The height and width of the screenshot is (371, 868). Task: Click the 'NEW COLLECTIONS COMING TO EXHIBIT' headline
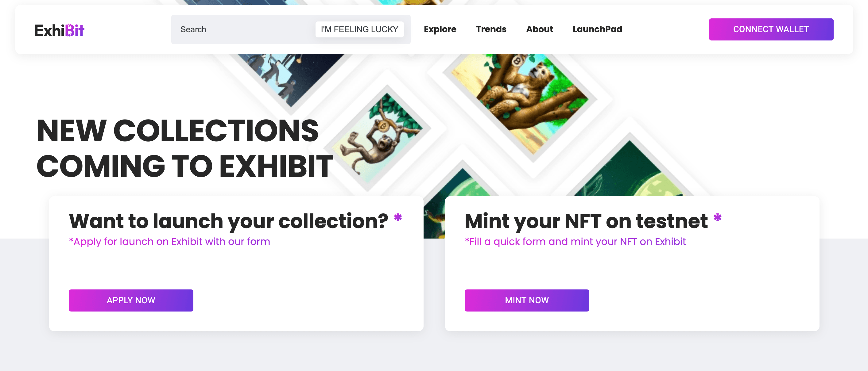click(x=184, y=148)
